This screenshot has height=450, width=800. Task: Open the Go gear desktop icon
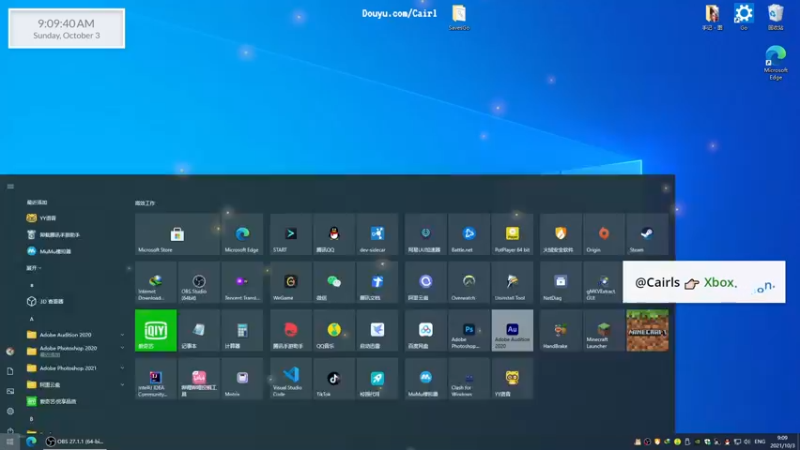[x=743, y=17]
